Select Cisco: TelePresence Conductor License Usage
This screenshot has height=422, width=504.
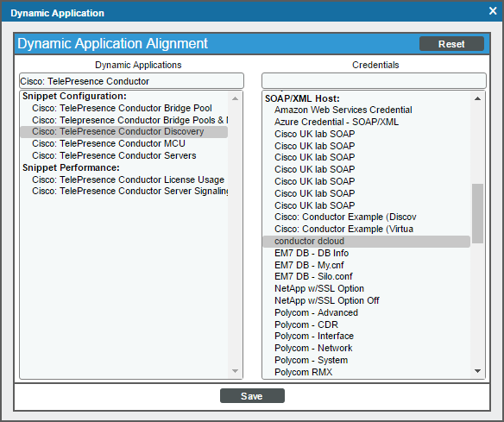click(x=123, y=180)
